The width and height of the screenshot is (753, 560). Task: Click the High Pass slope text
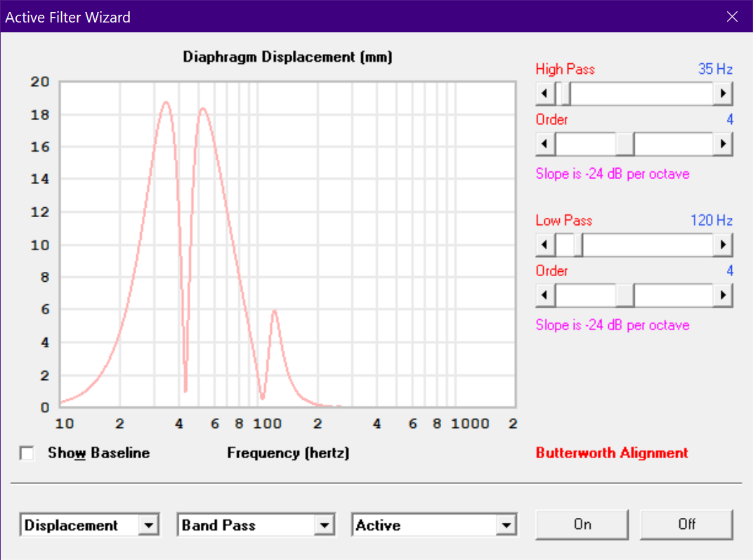click(x=613, y=174)
